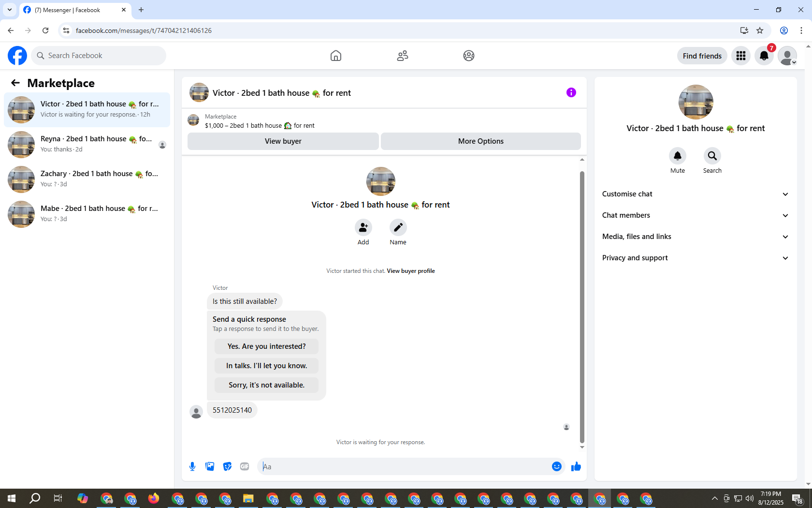
Task: Open Victor's conversation in the list
Action: (x=87, y=110)
